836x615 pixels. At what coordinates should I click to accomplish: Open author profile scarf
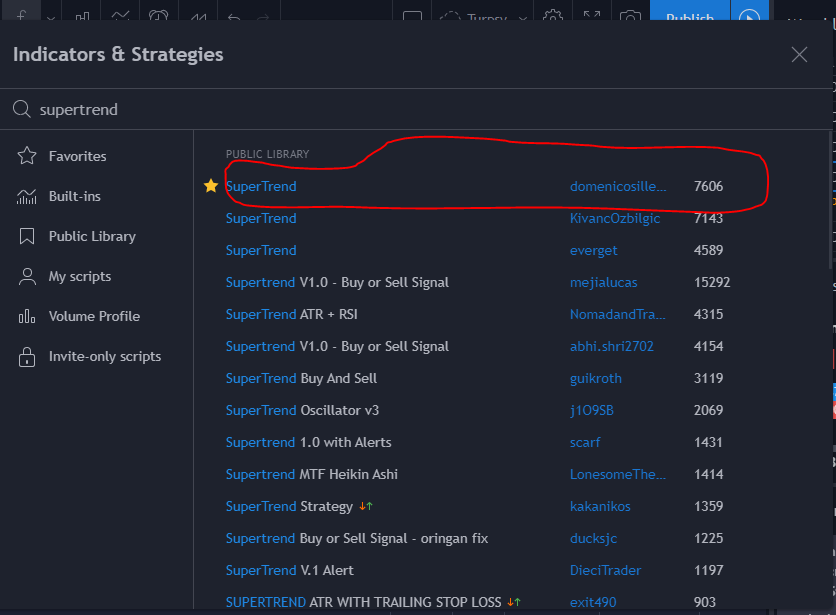click(x=585, y=442)
